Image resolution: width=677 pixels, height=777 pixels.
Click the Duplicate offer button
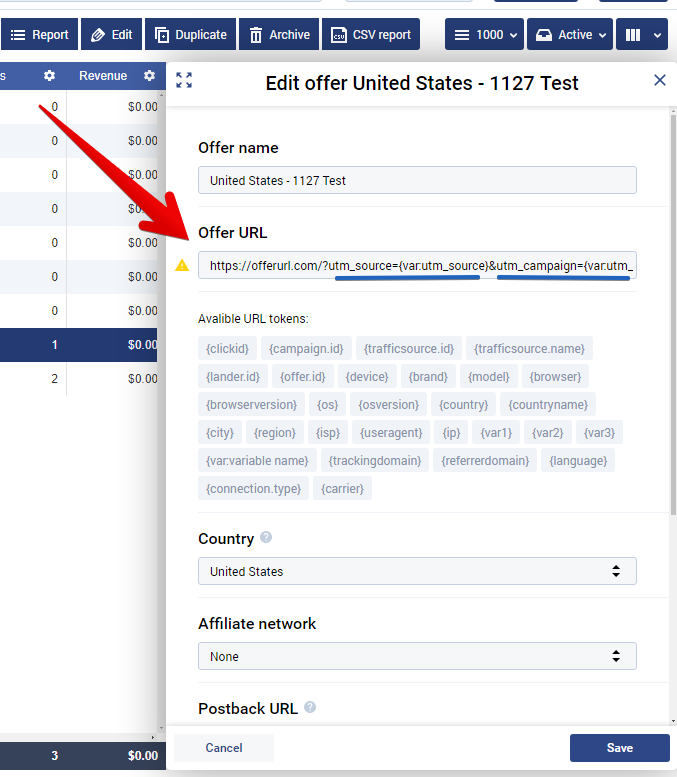[x=190, y=35]
